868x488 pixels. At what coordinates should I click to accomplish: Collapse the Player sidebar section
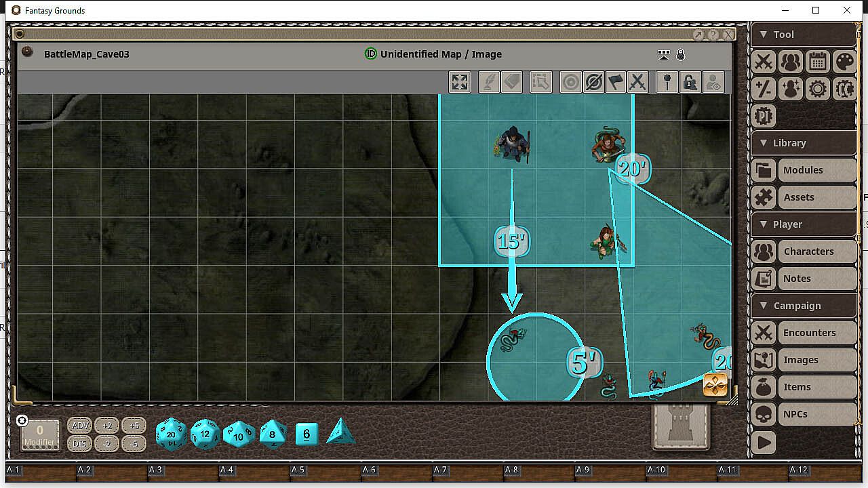[804, 224]
